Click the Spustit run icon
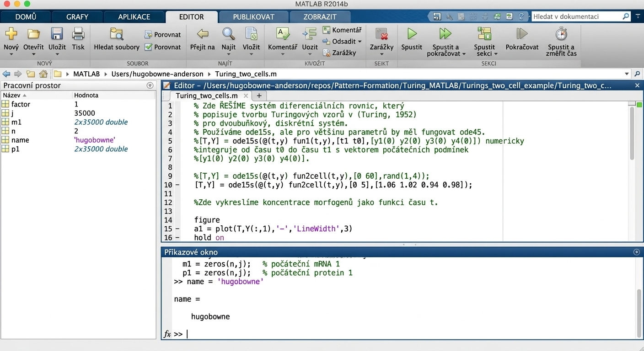The image size is (644, 351). 412,34
